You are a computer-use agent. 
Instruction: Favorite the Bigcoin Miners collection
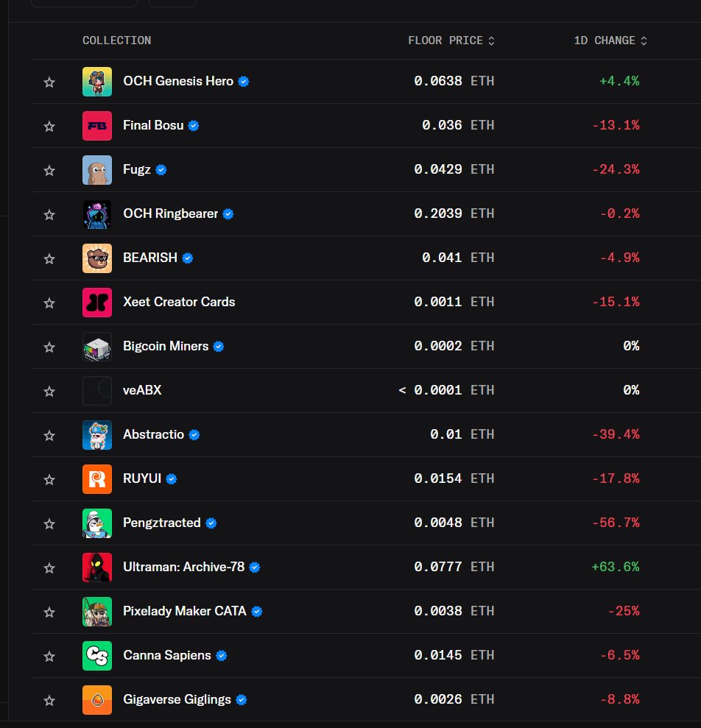click(49, 347)
